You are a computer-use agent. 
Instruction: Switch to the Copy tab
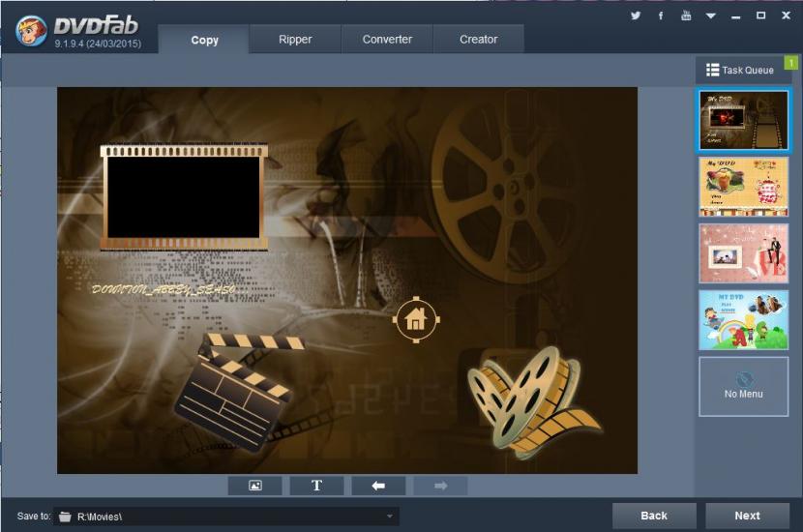point(204,40)
